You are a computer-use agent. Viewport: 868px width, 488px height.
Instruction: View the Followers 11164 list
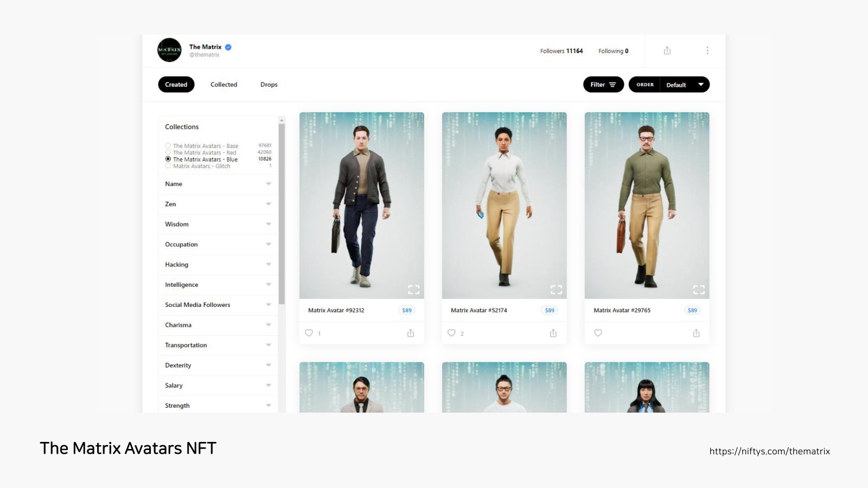561,51
